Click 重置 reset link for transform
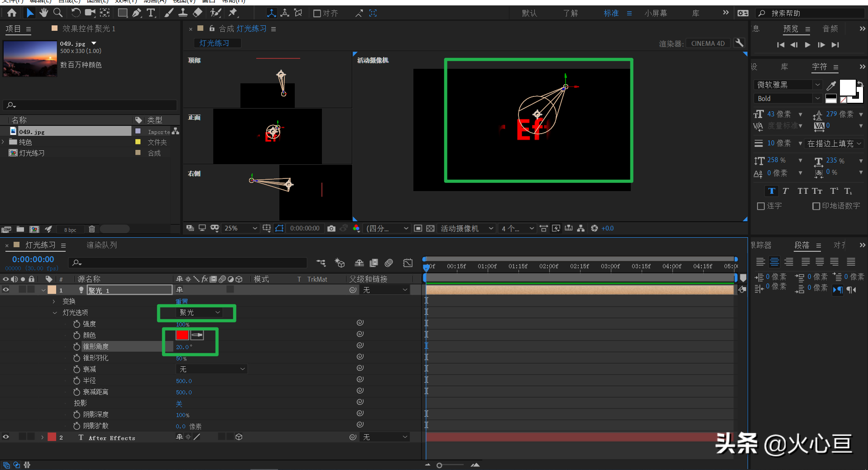Screen dimensions: 868x470 click(182, 302)
